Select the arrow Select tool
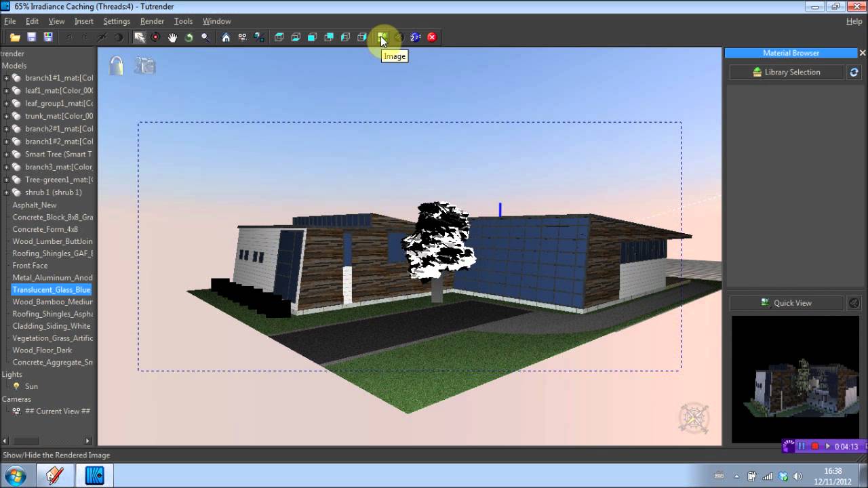 pos(139,37)
